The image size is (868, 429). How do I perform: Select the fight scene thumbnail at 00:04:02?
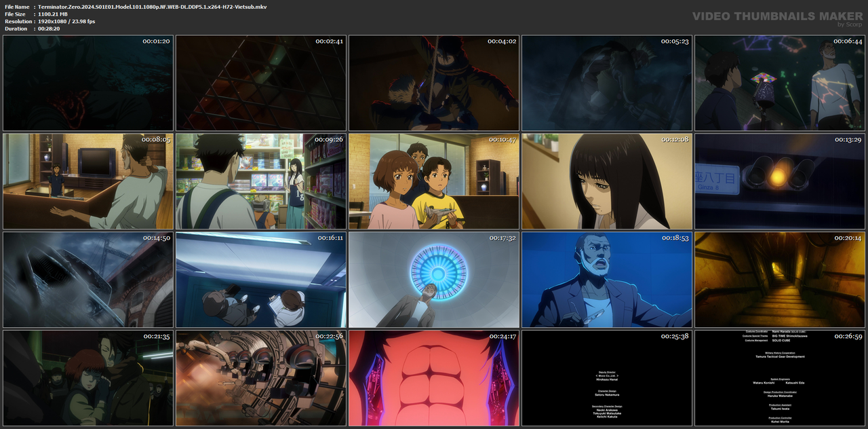[x=434, y=83]
